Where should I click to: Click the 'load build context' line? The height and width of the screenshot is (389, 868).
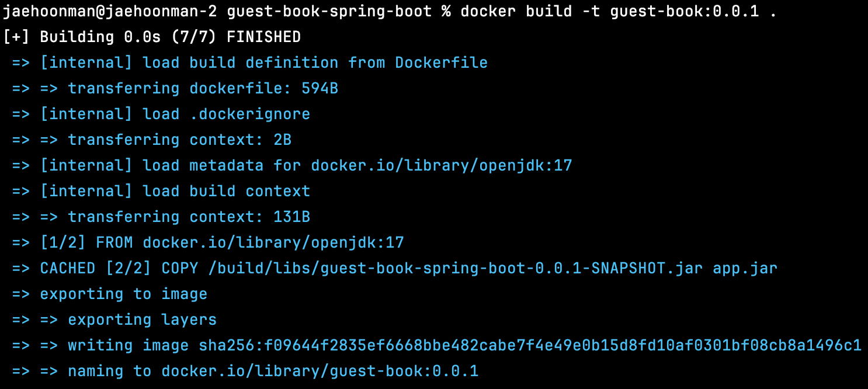(x=161, y=191)
